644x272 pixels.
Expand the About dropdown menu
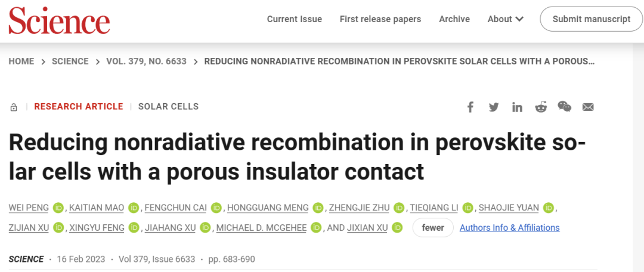pos(506,19)
